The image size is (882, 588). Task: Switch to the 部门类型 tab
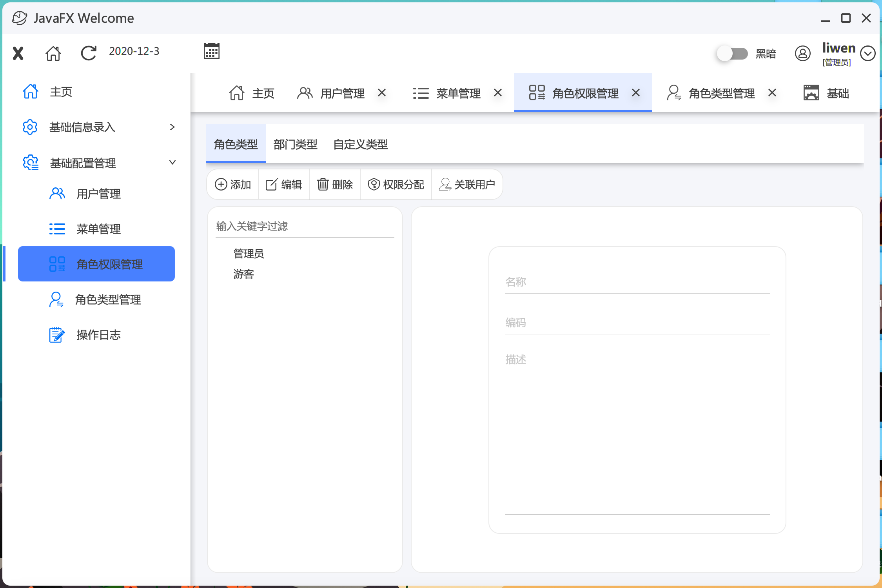[x=295, y=144]
